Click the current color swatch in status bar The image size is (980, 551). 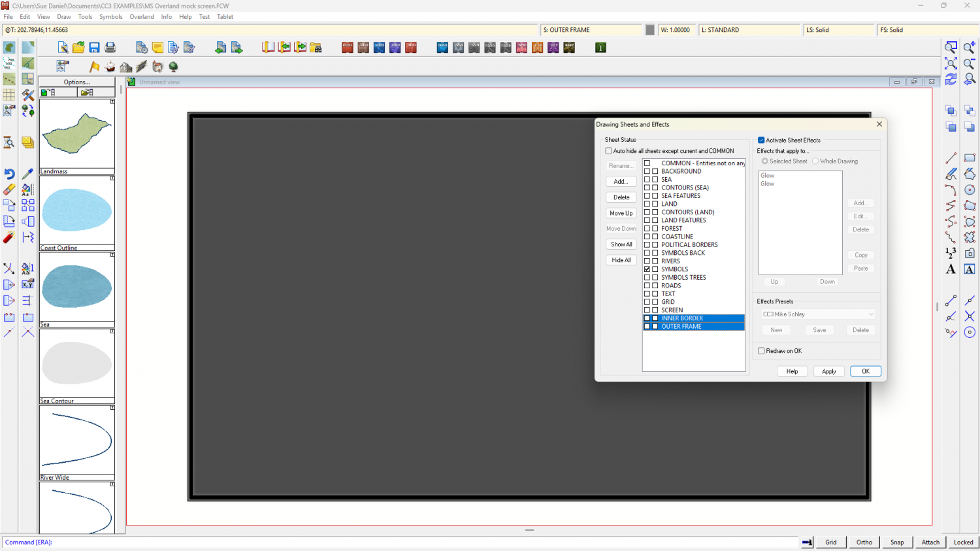point(650,30)
